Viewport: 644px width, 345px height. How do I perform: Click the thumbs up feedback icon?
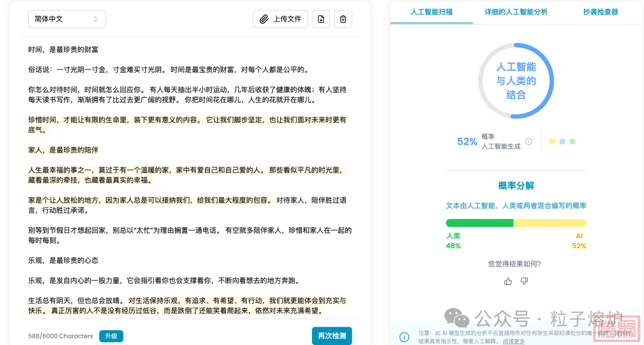pos(508,281)
